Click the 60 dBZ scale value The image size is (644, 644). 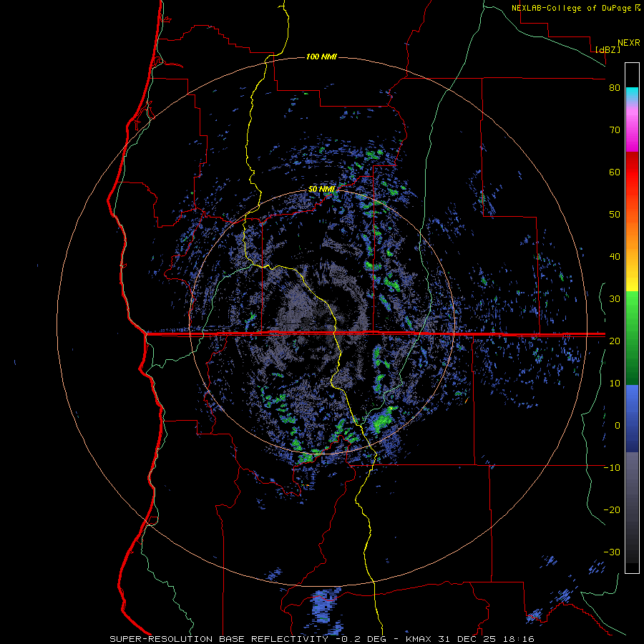point(615,172)
